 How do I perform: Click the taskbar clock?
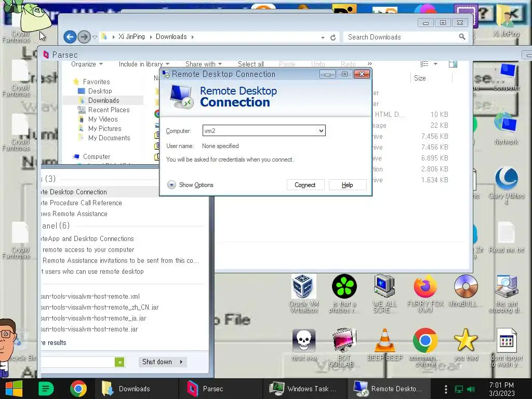(502, 389)
